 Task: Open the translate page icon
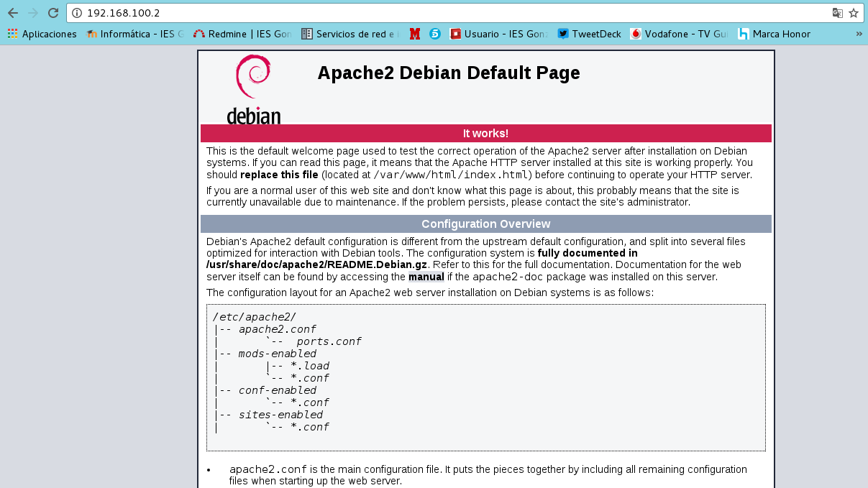837,13
